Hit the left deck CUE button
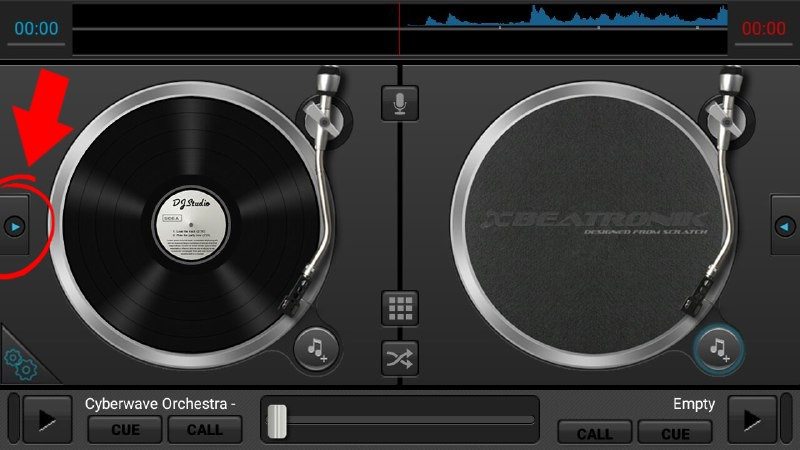Screen dimensions: 800x450 [x=125, y=430]
